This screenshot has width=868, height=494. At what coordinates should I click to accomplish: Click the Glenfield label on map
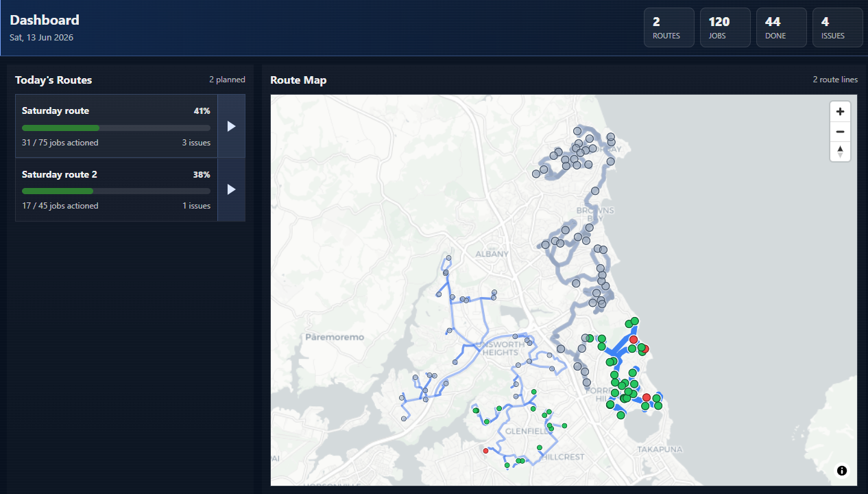coord(527,431)
